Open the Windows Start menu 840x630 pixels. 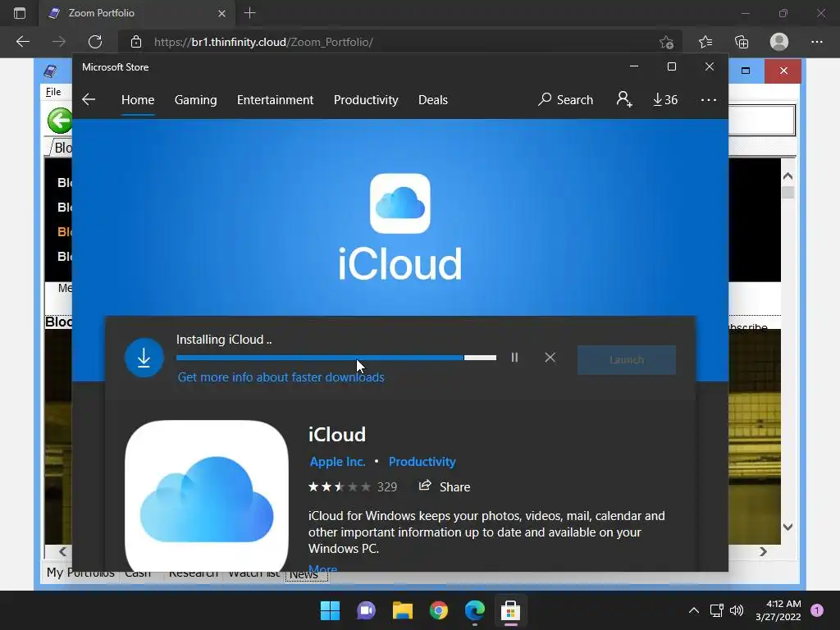pos(330,610)
